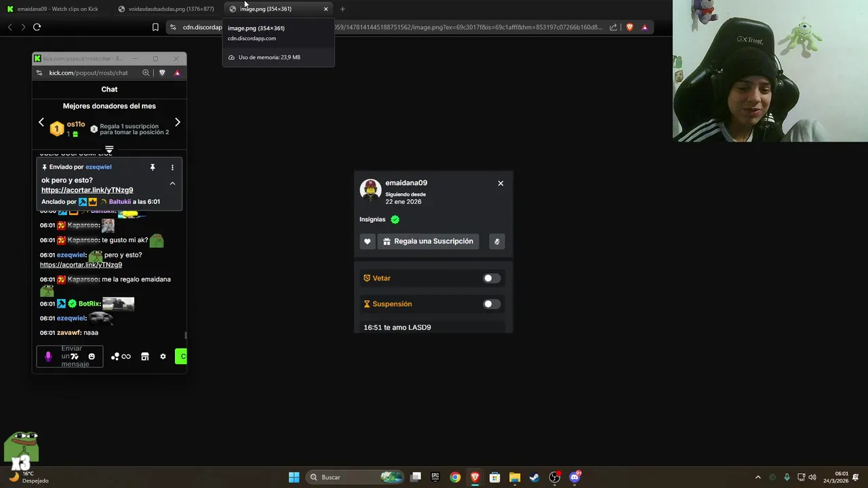
Task: Click top donor os11o
Action: (x=76, y=124)
